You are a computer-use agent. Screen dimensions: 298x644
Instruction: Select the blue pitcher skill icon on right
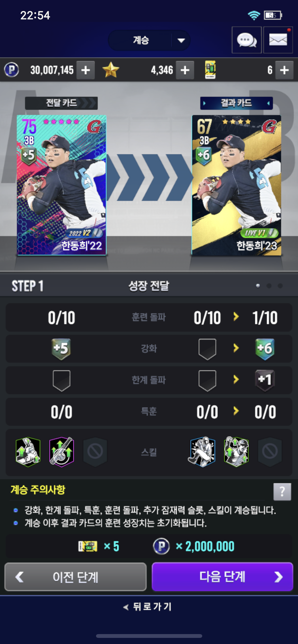point(202,452)
